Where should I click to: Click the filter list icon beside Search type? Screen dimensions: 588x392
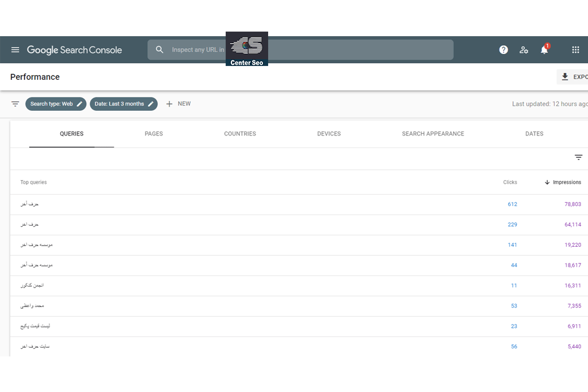(x=16, y=104)
